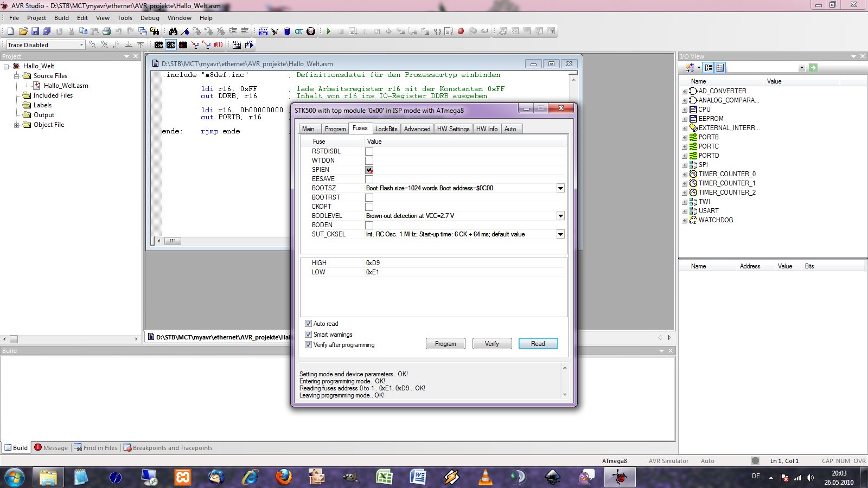868x488 pixels.
Task: Click the Program button in Fuses
Action: pyautogui.click(x=445, y=344)
